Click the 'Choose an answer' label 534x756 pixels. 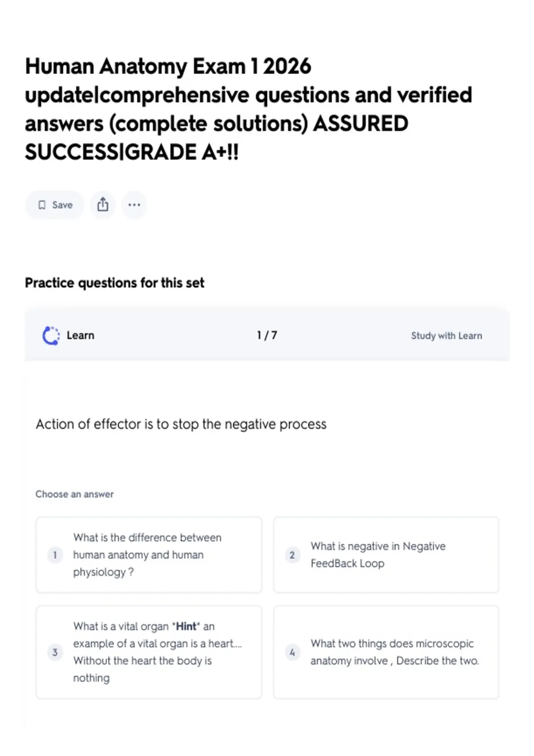tap(75, 494)
